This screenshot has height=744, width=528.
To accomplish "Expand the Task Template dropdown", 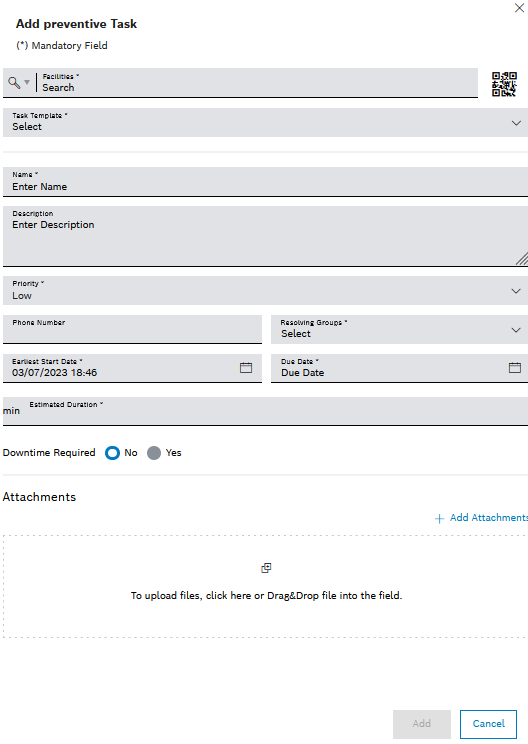I will pos(516,123).
